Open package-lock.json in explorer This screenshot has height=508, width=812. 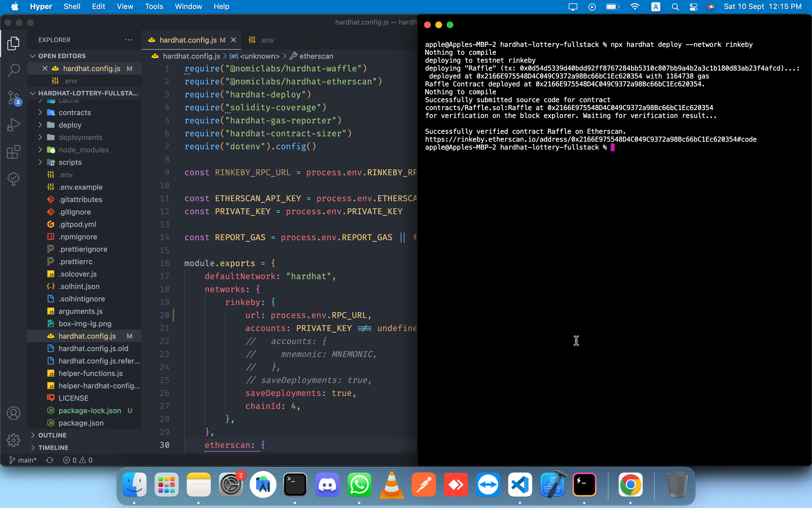[x=84, y=411]
